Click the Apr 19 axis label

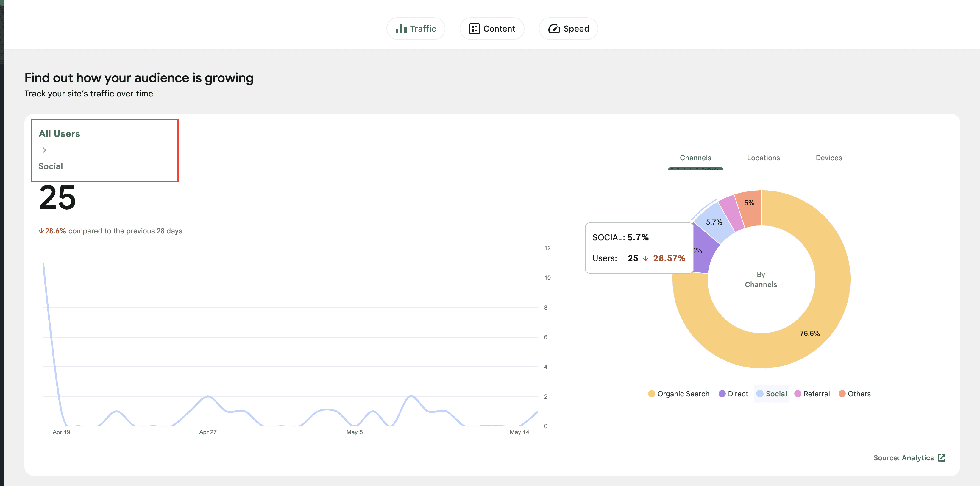[61, 432]
